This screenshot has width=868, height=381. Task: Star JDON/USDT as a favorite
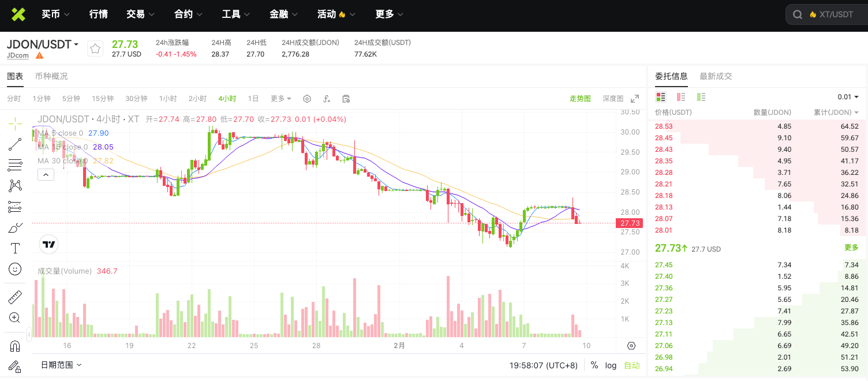tap(95, 48)
